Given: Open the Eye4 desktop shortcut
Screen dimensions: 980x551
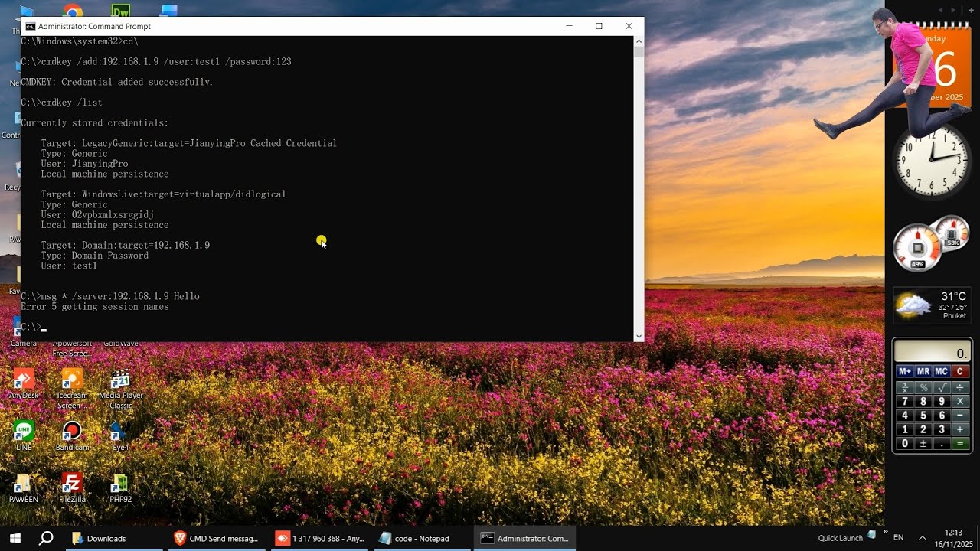Looking at the screenshot, I should (120, 435).
